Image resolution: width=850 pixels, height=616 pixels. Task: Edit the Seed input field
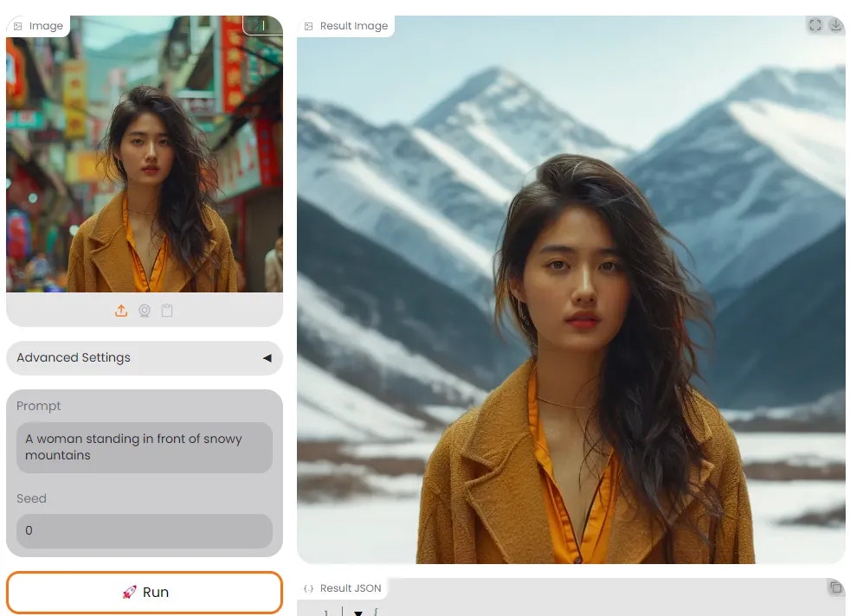coord(145,530)
